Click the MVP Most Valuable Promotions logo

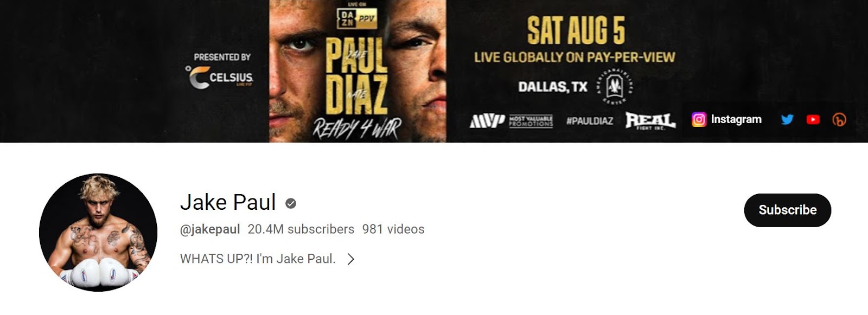pyautogui.click(x=511, y=121)
